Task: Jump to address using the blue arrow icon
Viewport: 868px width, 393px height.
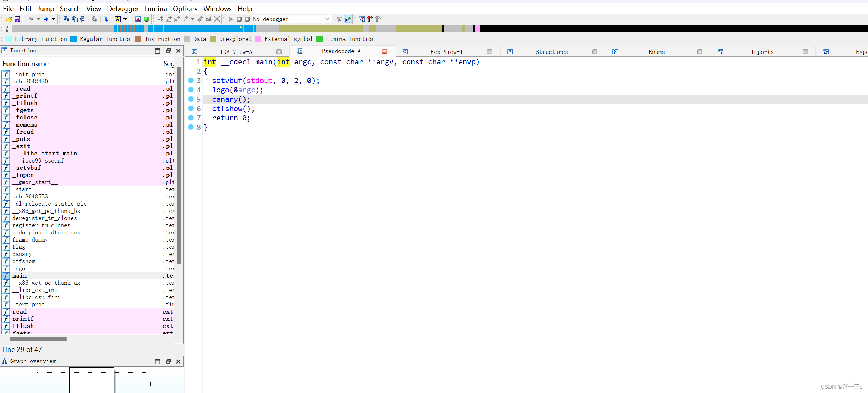Action: [107, 19]
